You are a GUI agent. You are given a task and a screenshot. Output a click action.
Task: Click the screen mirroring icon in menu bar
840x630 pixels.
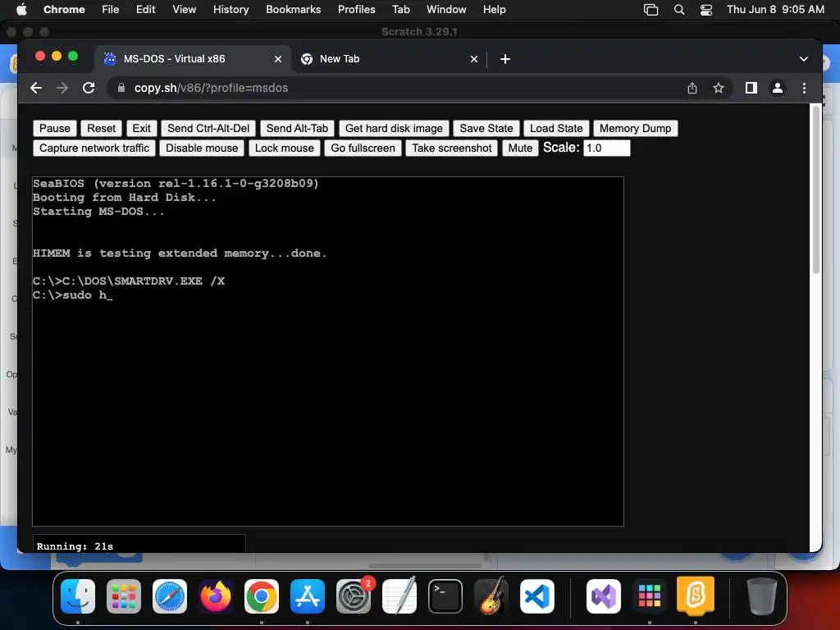pyautogui.click(x=651, y=10)
